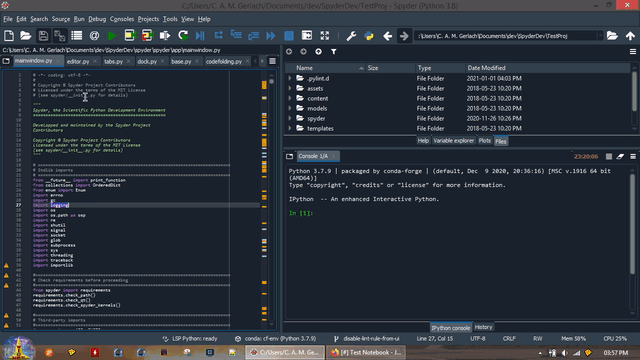Create a new file from the toolbar

point(9,36)
